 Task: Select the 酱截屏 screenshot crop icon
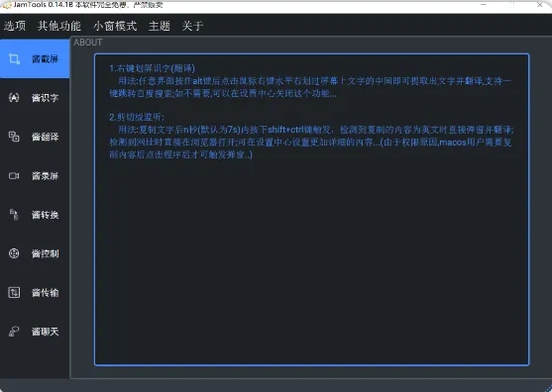pyautogui.click(x=14, y=59)
